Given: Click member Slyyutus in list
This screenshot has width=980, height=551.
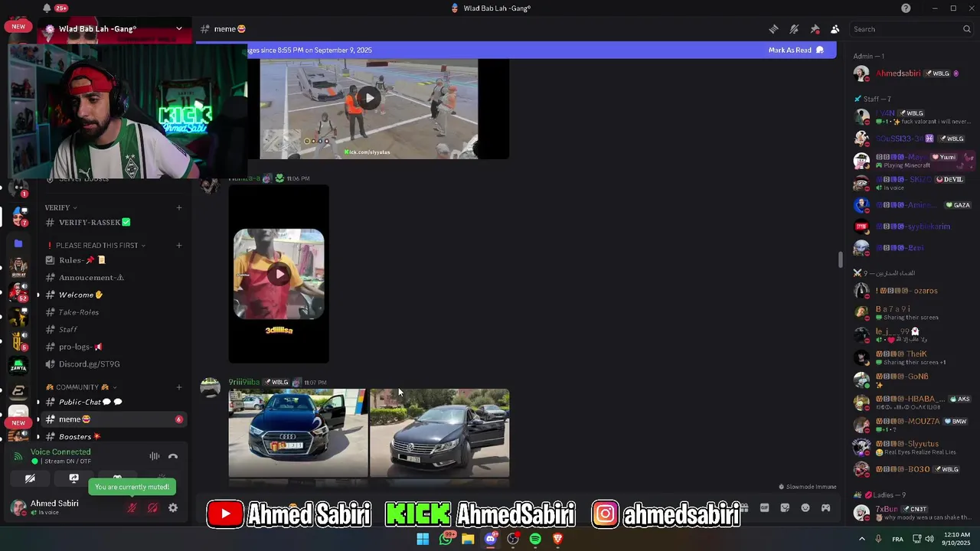Looking at the screenshot, I should pyautogui.click(x=913, y=447).
